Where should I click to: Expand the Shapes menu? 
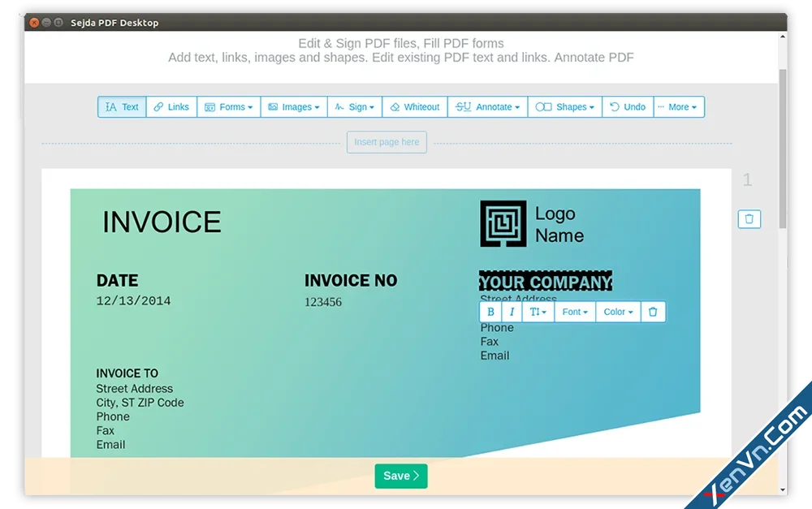(x=565, y=106)
